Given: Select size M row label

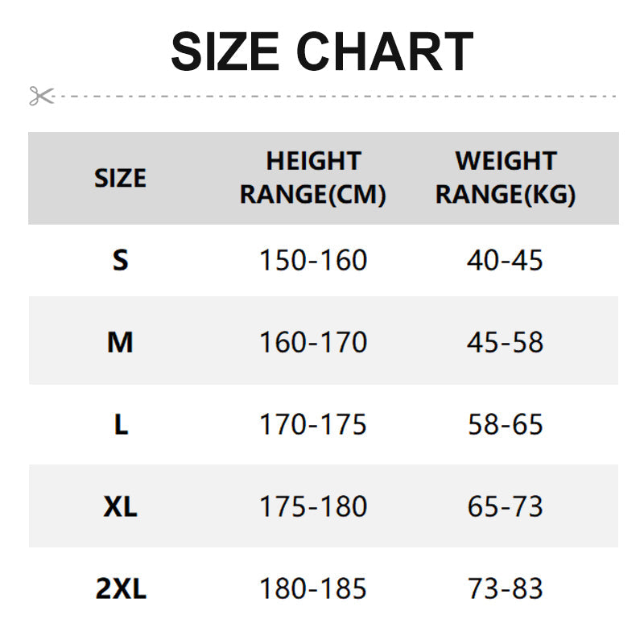Looking at the screenshot, I should click(x=120, y=343).
